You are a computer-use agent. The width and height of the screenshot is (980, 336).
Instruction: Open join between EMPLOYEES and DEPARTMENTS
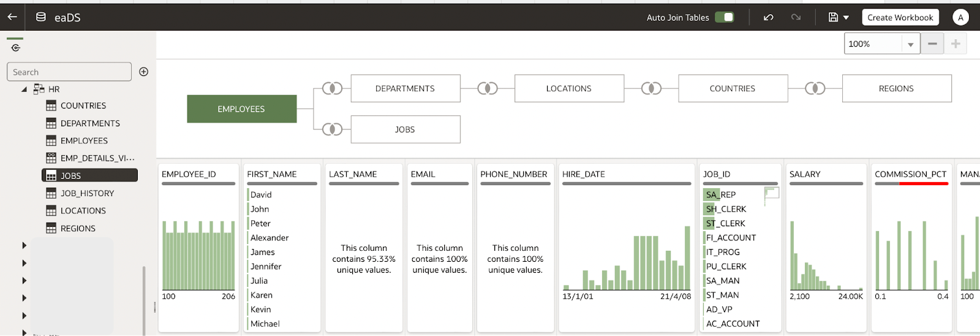[x=332, y=88]
